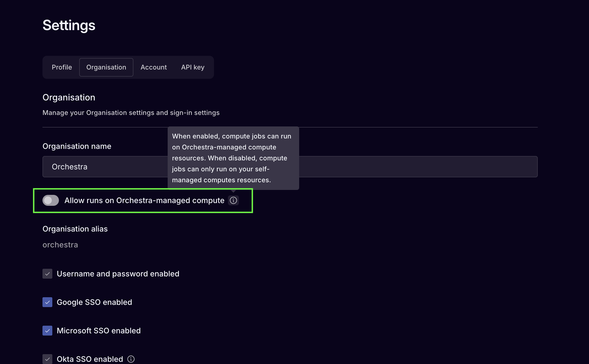Uncheck Microsoft SSO enabled checkbox
The image size is (589, 364).
47,331
